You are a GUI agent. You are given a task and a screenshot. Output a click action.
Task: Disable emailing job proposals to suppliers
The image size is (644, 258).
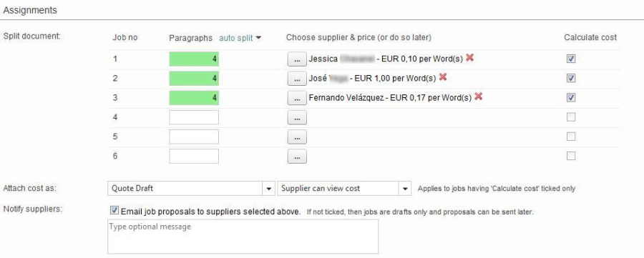114,211
